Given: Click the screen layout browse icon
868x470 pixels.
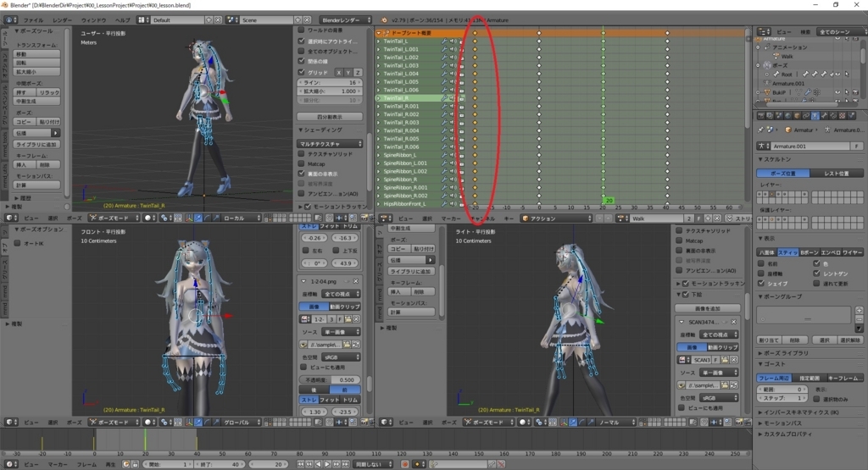Looking at the screenshot, I should coord(143,20).
